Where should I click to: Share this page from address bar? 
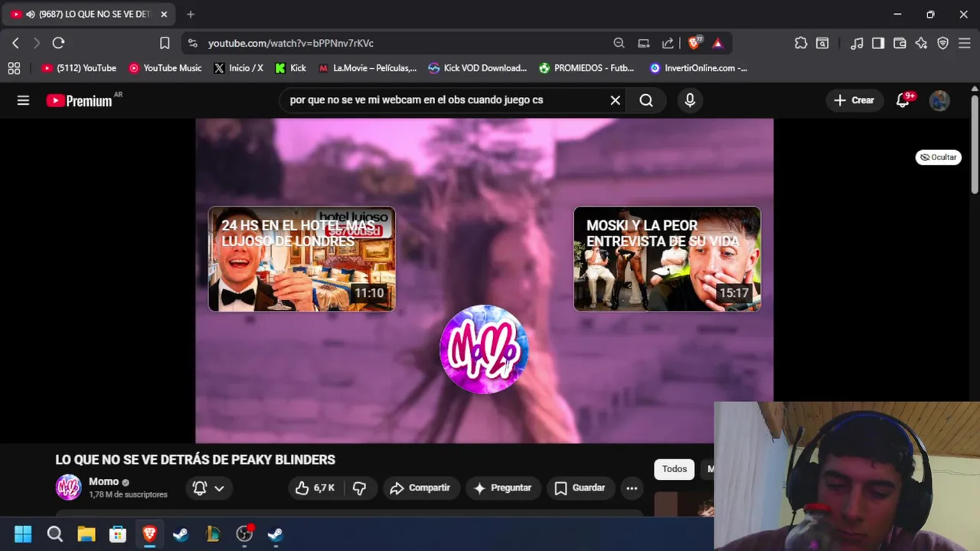pyautogui.click(x=668, y=43)
